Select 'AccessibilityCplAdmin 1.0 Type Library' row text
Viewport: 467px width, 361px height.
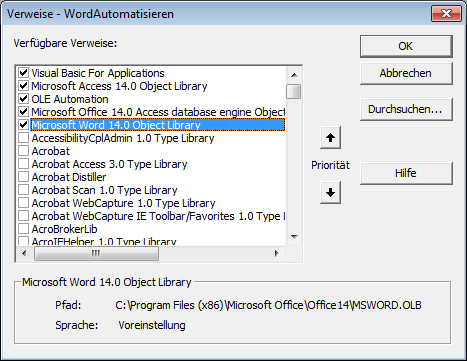pos(123,138)
